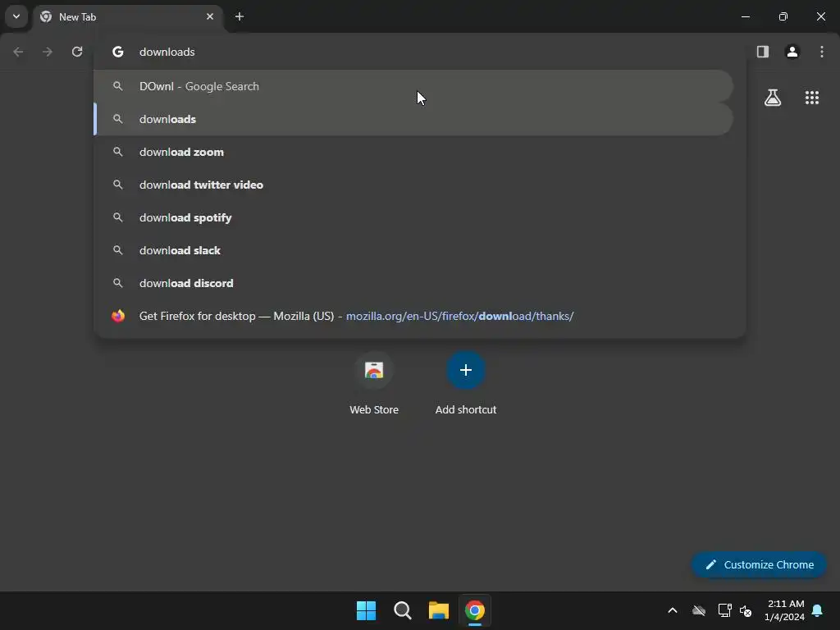
Task: Close the New Tab tab
Action: point(210,16)
